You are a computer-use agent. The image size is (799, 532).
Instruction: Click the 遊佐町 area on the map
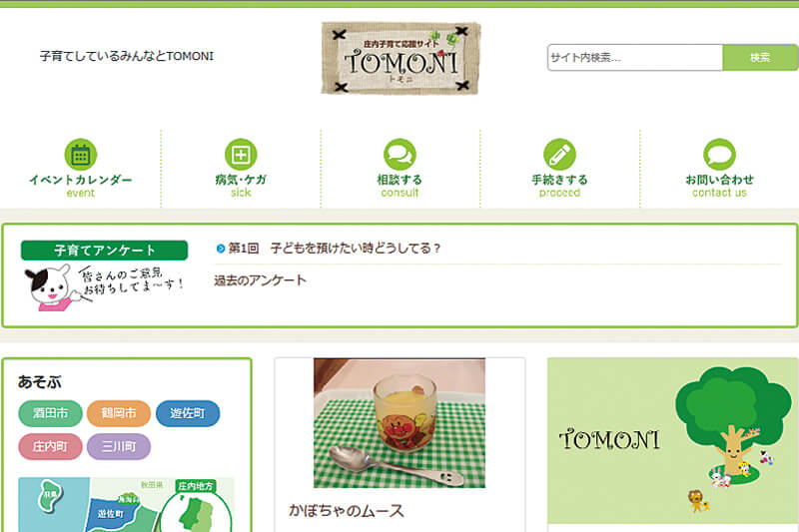tap(113, 514)
